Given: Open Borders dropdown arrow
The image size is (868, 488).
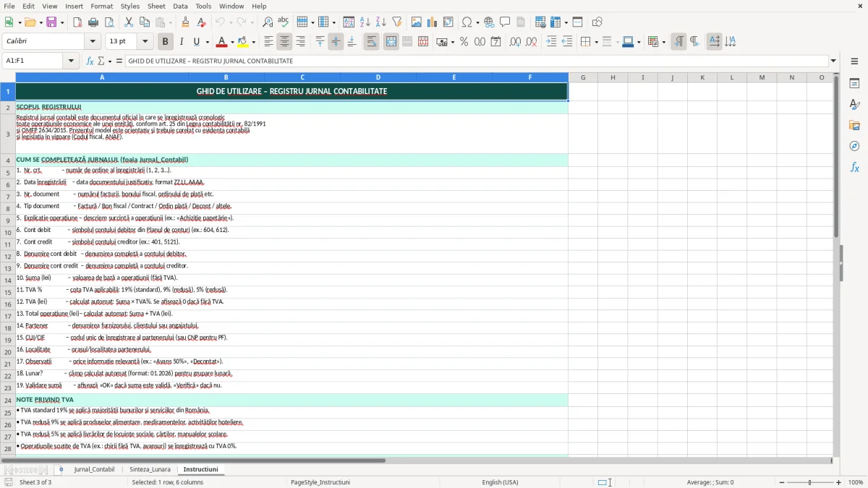Looking at the screenshot, I should coord(595,42).
